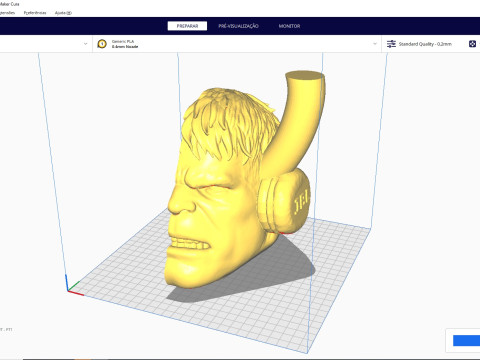Expand the material and nozzle dropdown chevron

(375, 44)
